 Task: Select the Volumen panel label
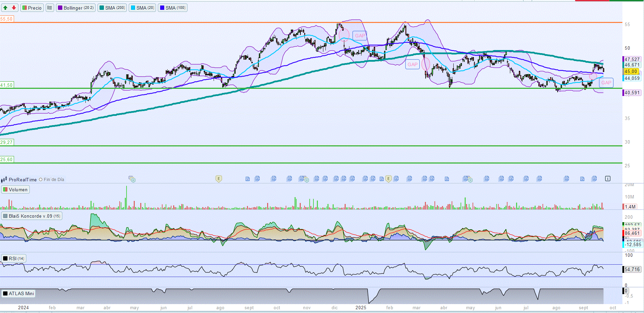[15, 190]
